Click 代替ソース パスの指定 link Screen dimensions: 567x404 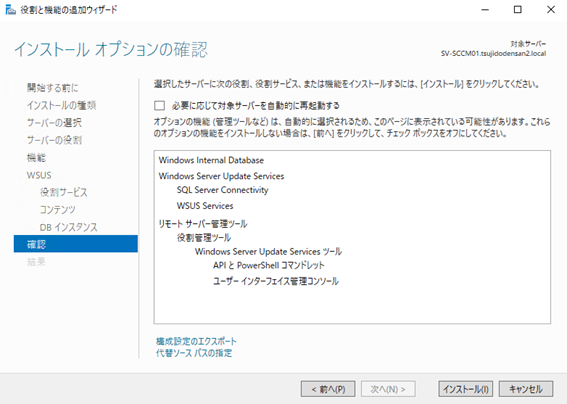pos(194,353)
